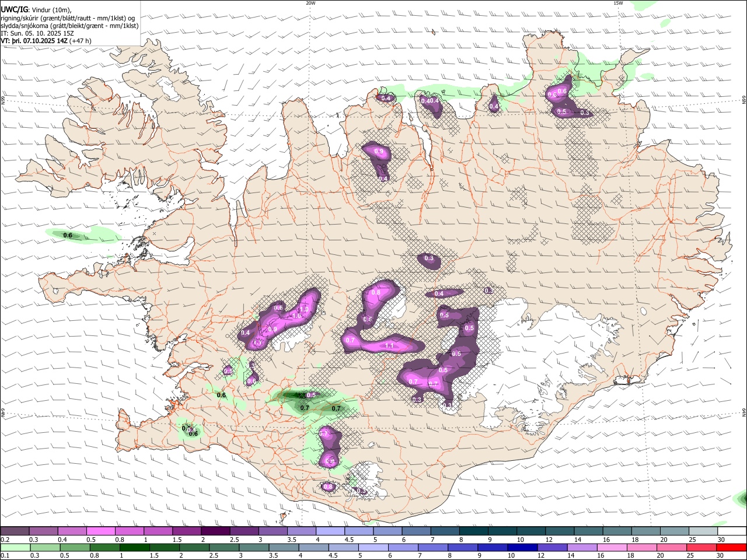Select top legend swatch starting at 8
This screenshot has width=747, height=560.
474,531
